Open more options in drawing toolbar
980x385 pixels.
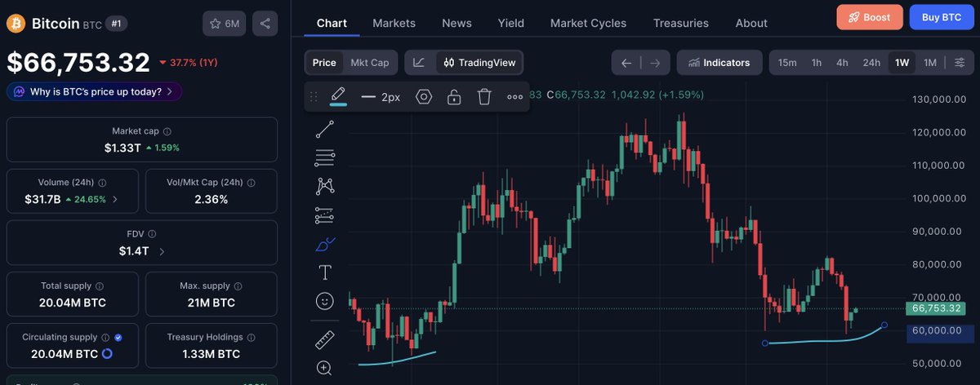(x=514, y=97)
